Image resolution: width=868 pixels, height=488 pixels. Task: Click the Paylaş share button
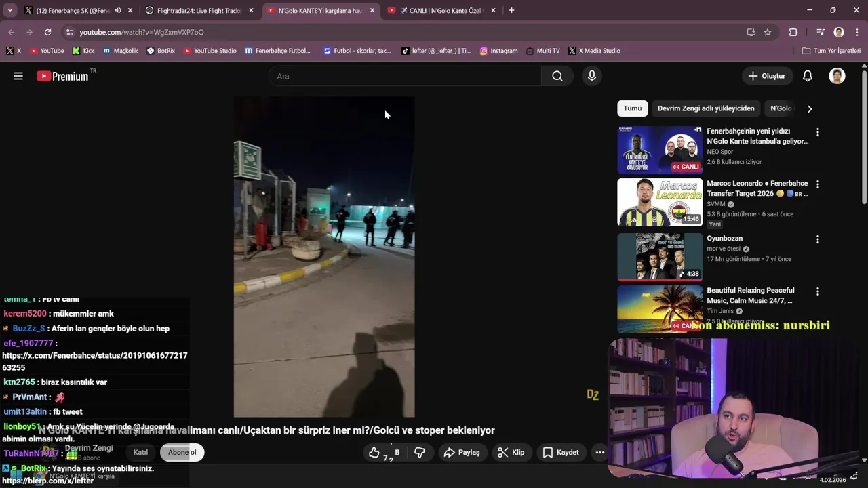coord(462,452)
